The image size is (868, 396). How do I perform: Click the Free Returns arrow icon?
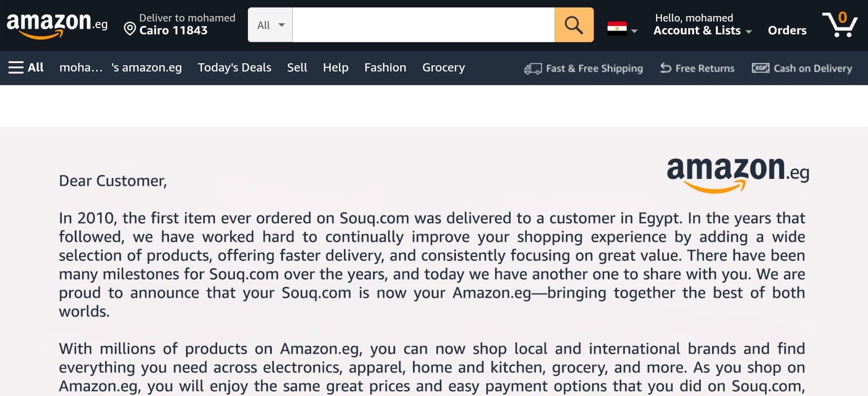coord(665,68)
